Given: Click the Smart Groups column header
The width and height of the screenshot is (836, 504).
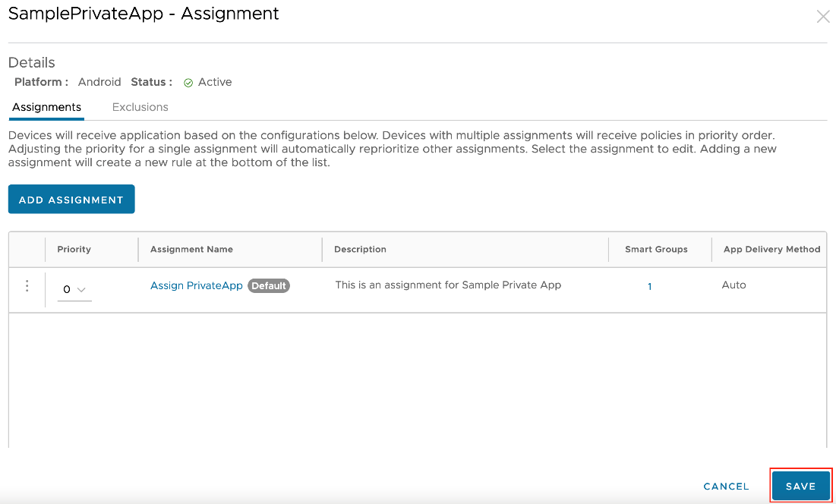Looking at the screenshot, I should tap(656, 249).
